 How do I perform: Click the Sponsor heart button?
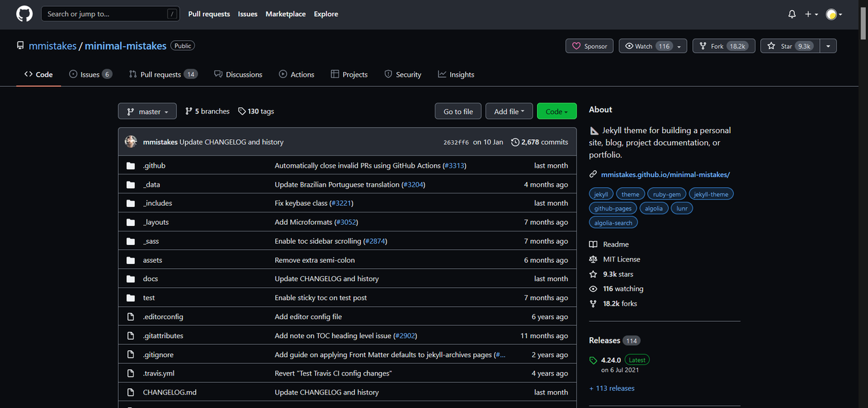589,46
